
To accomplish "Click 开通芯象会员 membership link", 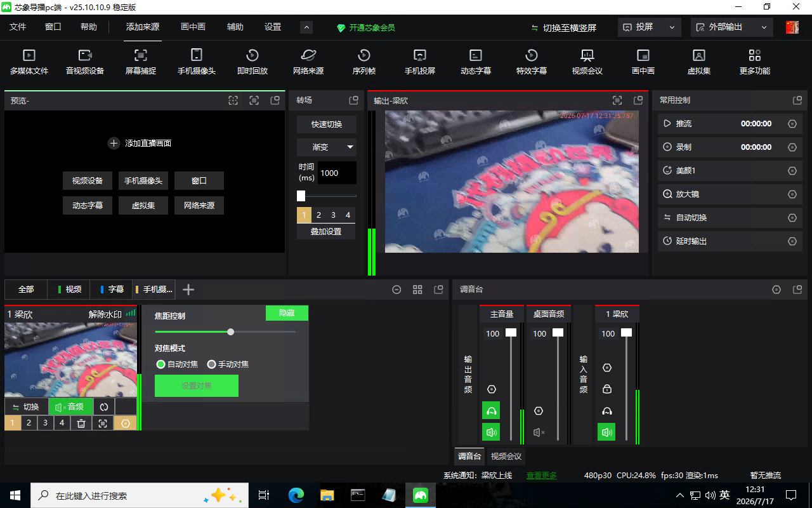I will [366, 28].
